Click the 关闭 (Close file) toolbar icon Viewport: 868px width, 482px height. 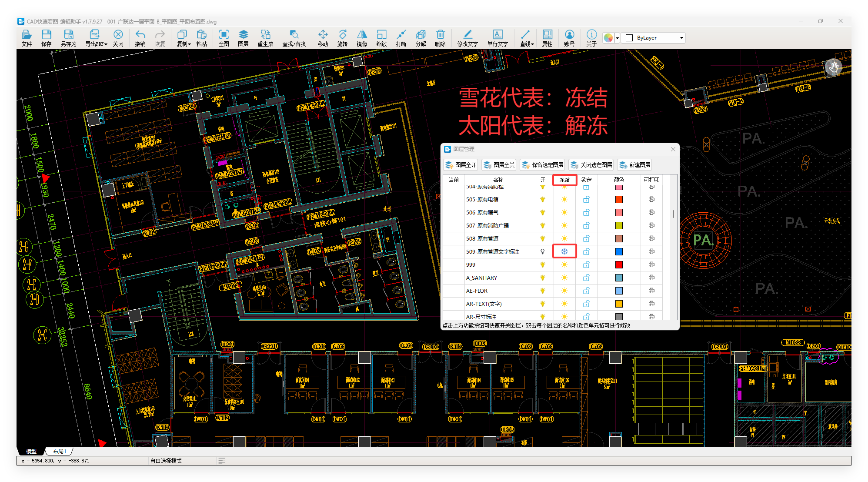118,38
